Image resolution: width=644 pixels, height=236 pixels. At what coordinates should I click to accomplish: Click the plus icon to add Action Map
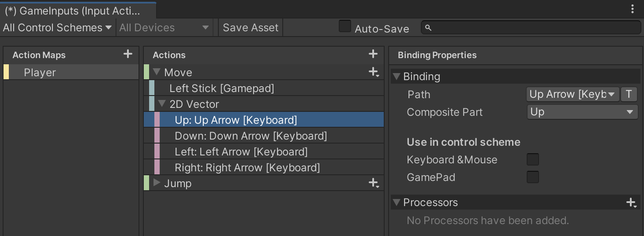tap(128, 54)
